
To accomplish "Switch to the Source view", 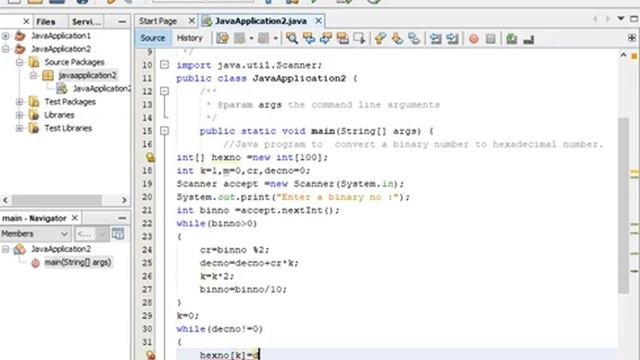I will click(153, 38).
